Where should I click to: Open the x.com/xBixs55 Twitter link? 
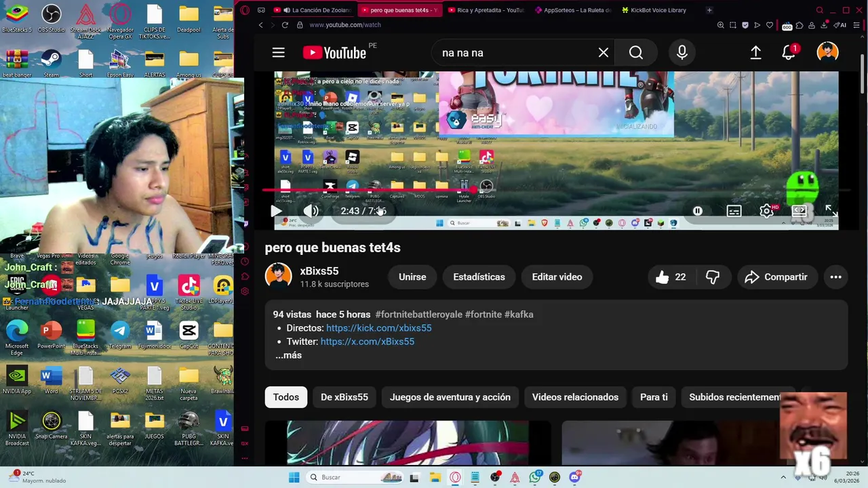[367, 342]
